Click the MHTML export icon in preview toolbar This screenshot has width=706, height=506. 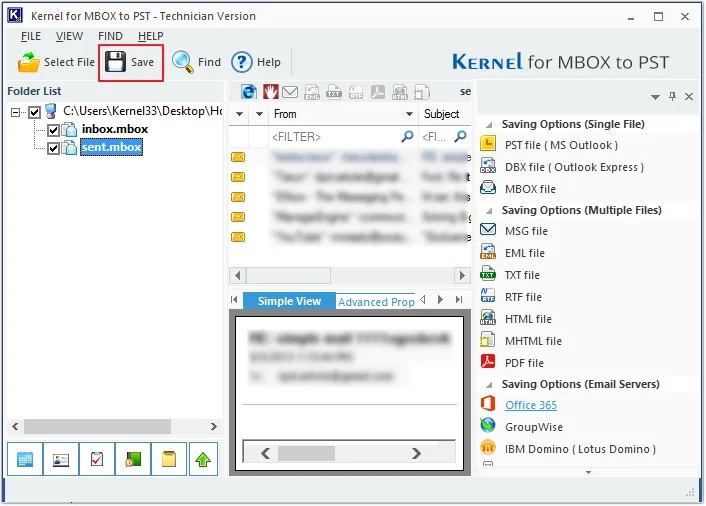pyautogui.click(x=421, y=92)
